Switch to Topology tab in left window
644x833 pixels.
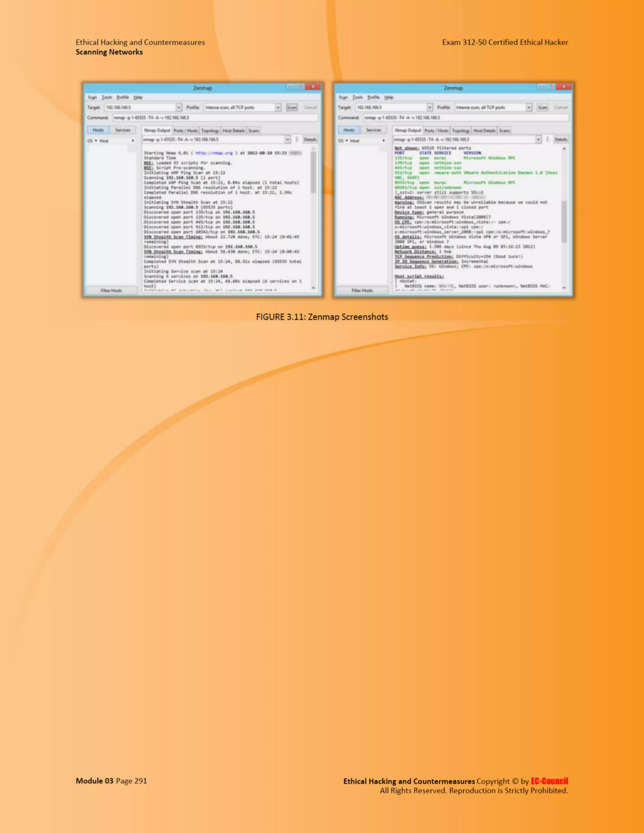coord(210,130)
